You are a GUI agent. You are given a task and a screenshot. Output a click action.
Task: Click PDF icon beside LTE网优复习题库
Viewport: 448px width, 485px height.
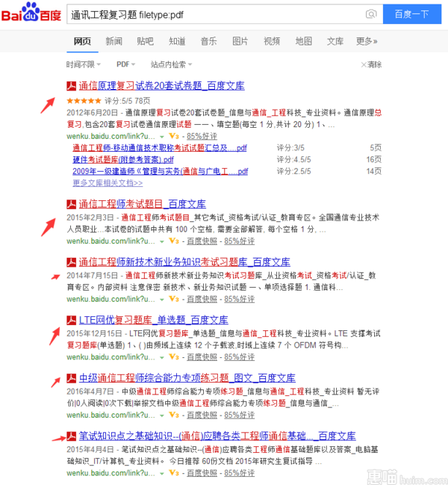72,320
